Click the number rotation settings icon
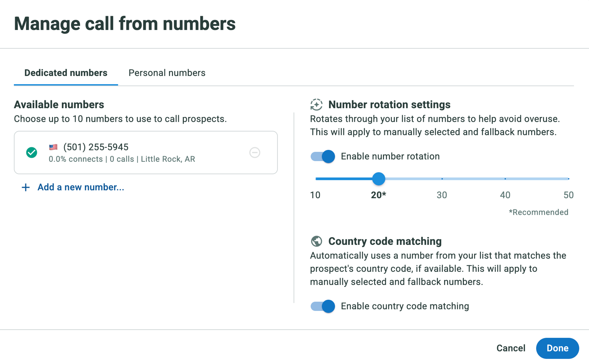 click(x=316, y=104)
